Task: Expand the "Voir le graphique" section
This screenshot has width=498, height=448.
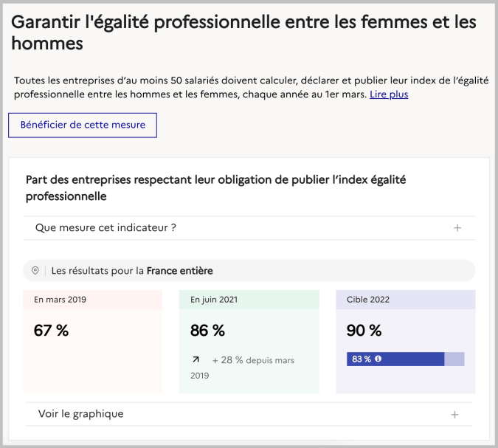Action: click(81, 414)
